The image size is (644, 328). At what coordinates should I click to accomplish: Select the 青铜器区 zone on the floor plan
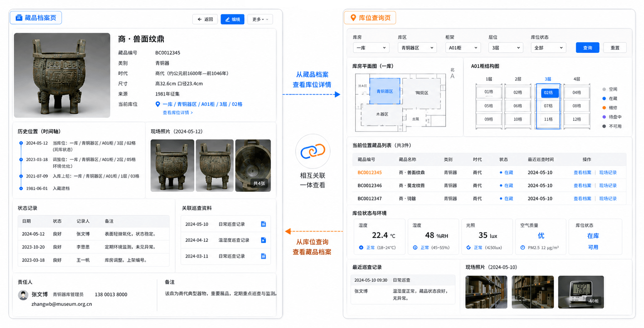(385, 91)
